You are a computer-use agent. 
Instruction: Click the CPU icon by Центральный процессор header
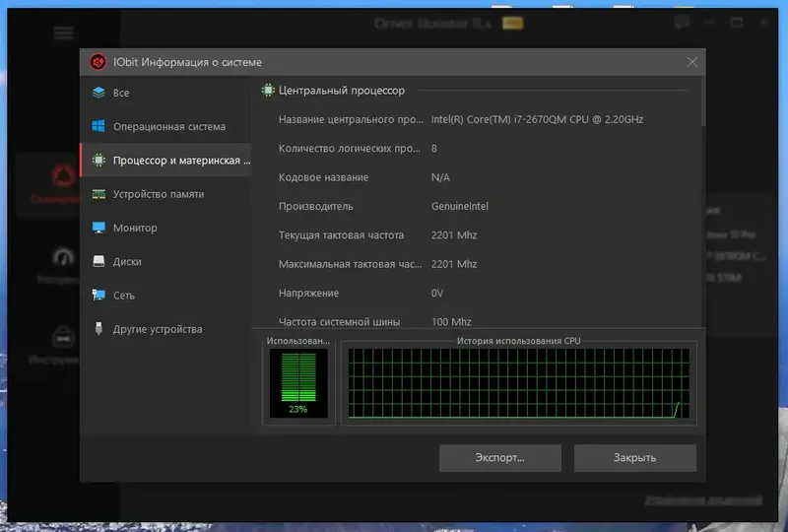(x=268, y=91)
